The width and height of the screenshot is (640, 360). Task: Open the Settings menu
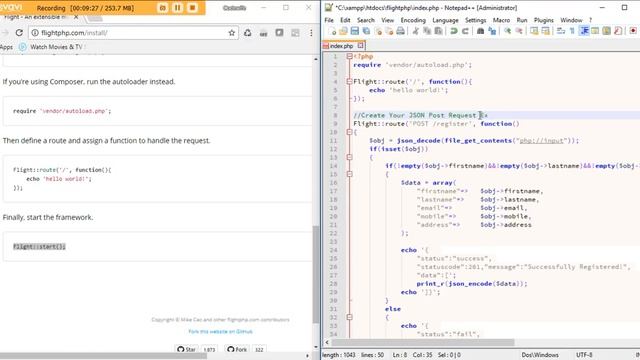(476, 20)
